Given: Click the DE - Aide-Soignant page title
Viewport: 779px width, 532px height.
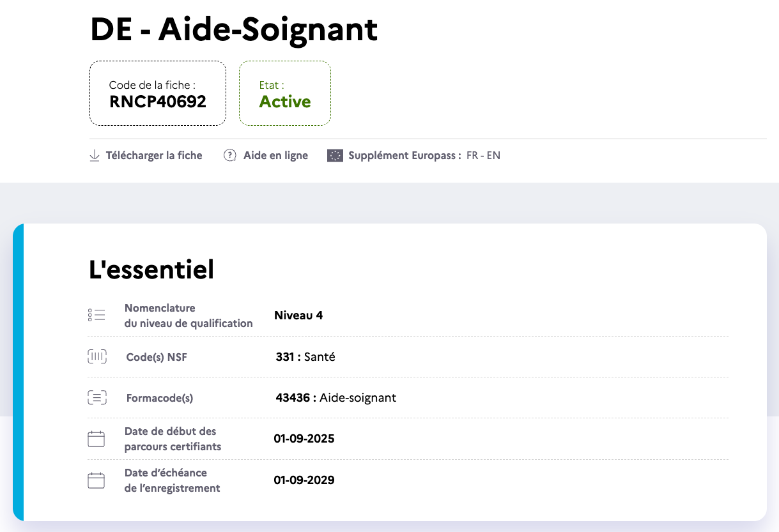Looking at the screenshot, I should pyautogui.click(x=234, y=29).
